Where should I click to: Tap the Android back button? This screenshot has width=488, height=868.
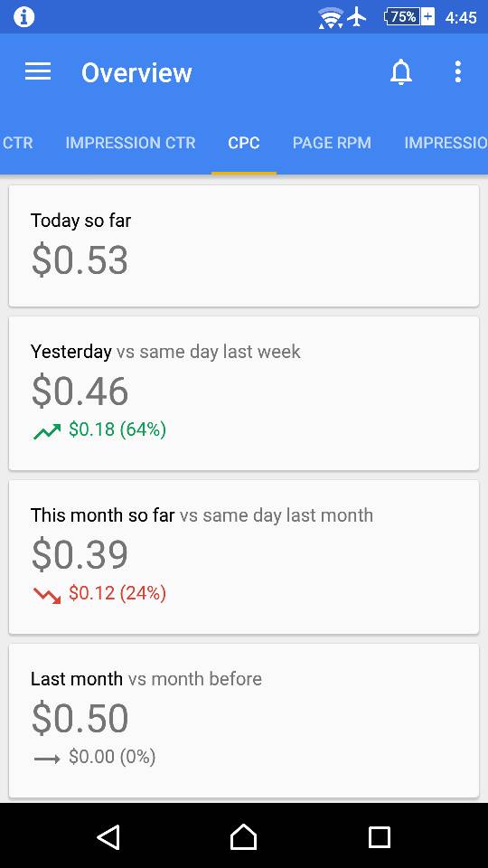[x=108, y=836]
